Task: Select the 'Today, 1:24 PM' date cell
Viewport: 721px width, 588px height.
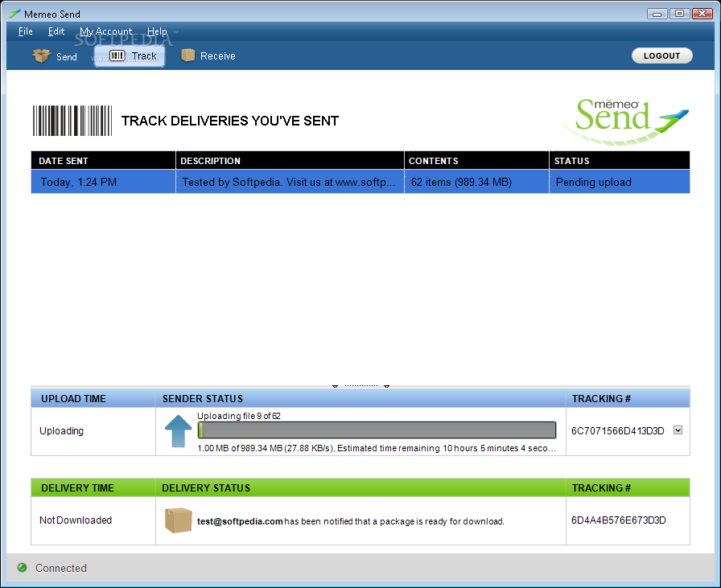Action: coord(103,182)
